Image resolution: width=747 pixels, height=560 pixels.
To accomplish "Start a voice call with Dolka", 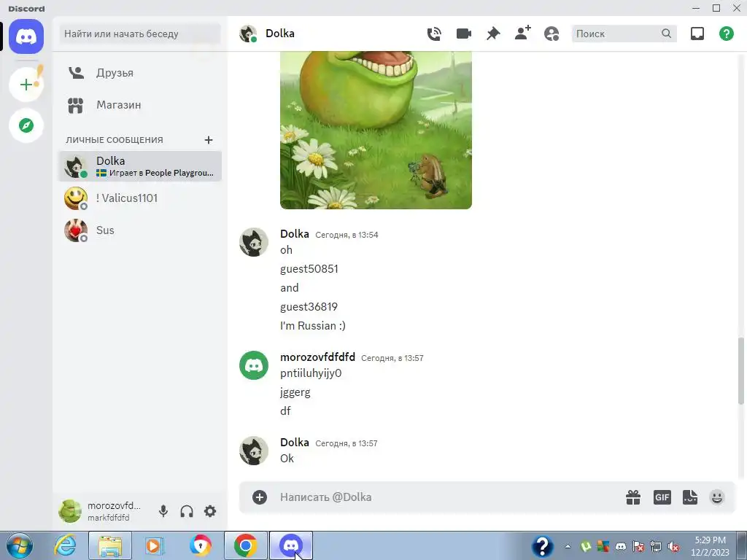I will (434, 34).
